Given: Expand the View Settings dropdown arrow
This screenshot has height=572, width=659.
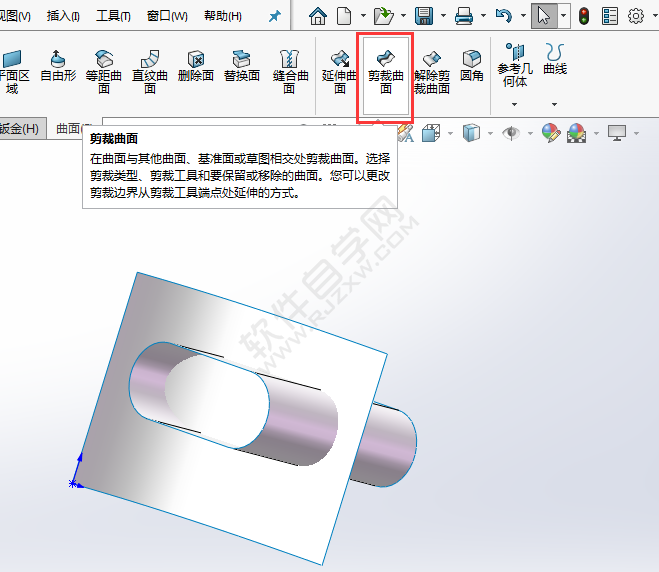Looking at the screenshot, I should coord(637,134).
